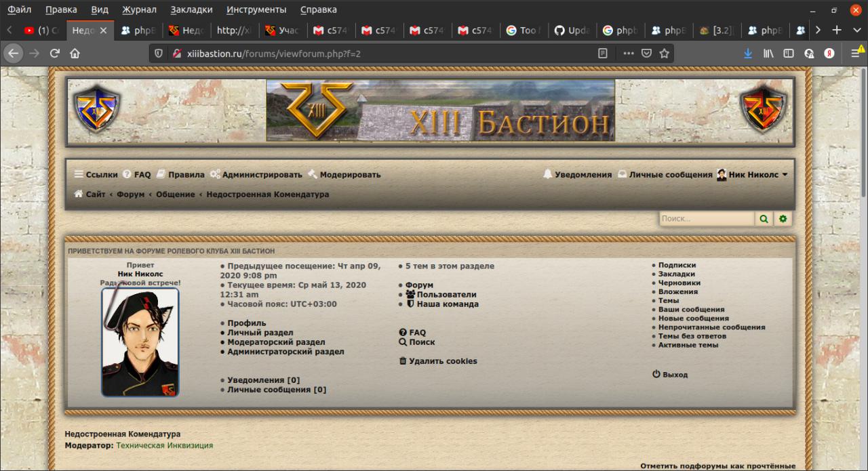868x471 pixels.
Task: Open the Ссылки quick links menu
Action: click(x=96, y=175)
